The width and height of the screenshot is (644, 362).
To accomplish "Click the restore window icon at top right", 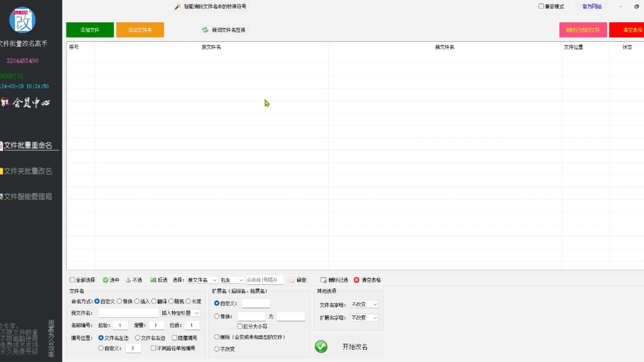I will (637, 6).
